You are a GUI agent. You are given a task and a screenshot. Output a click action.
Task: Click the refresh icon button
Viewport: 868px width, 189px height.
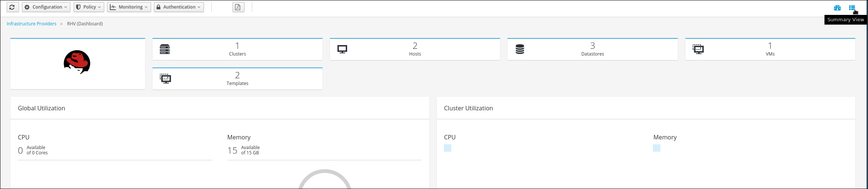12,7
